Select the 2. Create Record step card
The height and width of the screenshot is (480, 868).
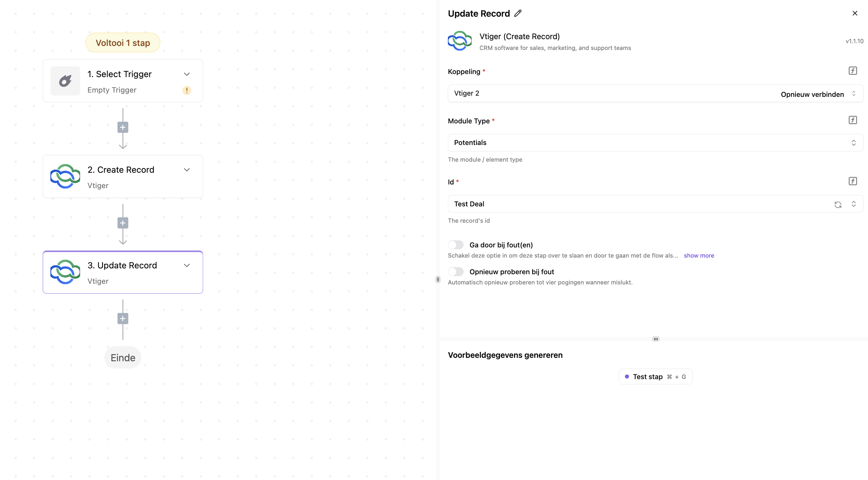pyautogui.click(x=123, y=176)
